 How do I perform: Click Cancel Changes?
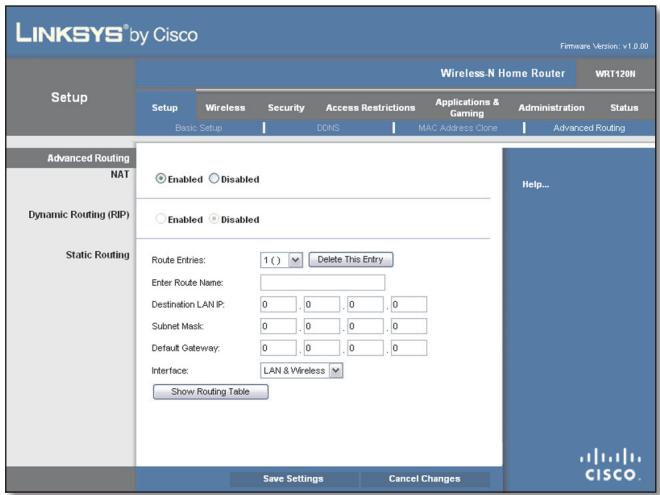click(x=425, y=479)
